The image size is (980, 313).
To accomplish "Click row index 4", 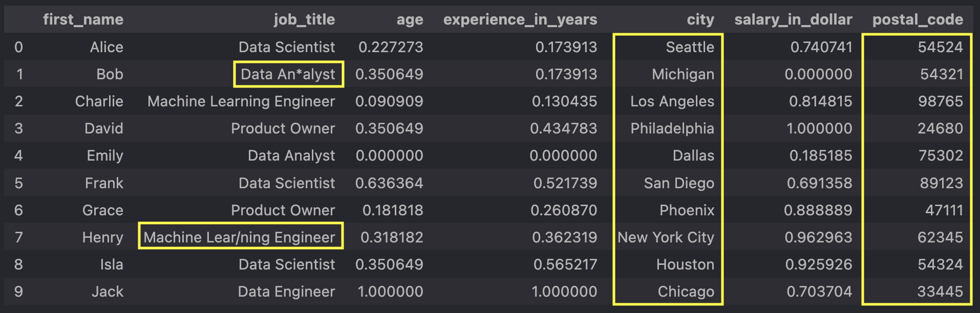I will (18, 155).
